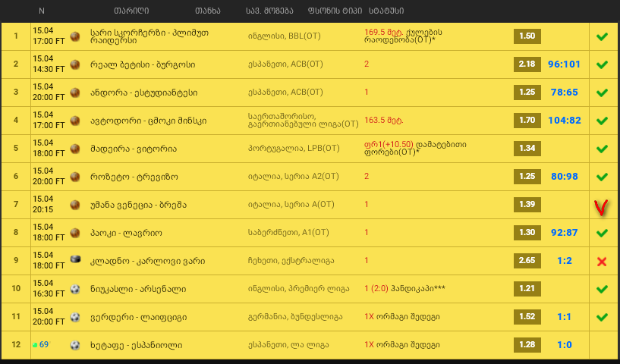Click green checkmark for პაოკი - ლავრიო row
This screenshot has height=364, width=620.
(x=602, y=233)
